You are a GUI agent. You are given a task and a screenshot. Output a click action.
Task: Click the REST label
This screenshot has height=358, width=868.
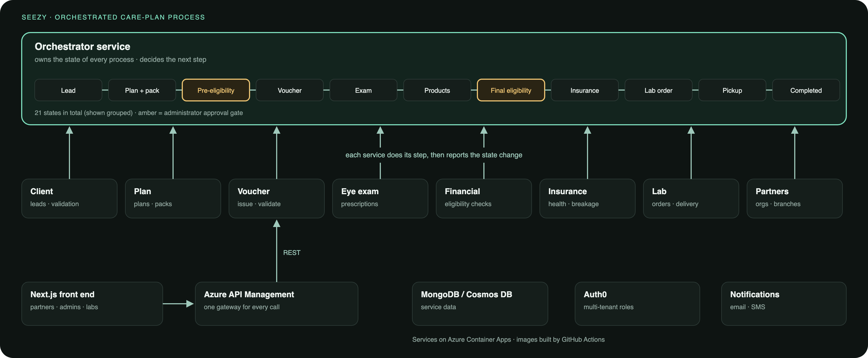click(292, 252)
